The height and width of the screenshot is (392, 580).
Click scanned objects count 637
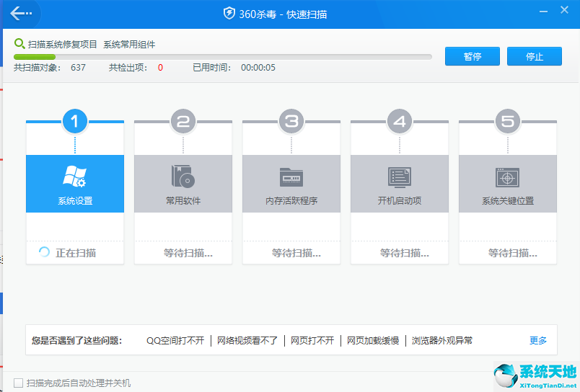[78, 68]
